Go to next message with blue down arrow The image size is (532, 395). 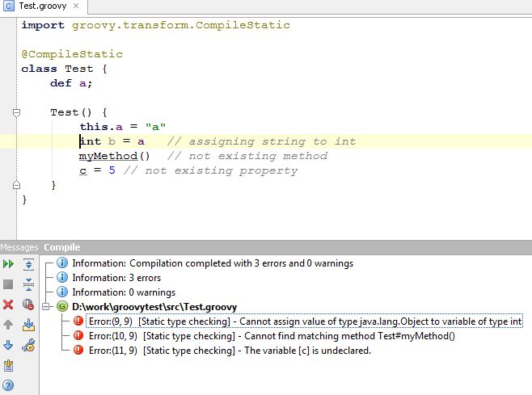click(8, 345)
